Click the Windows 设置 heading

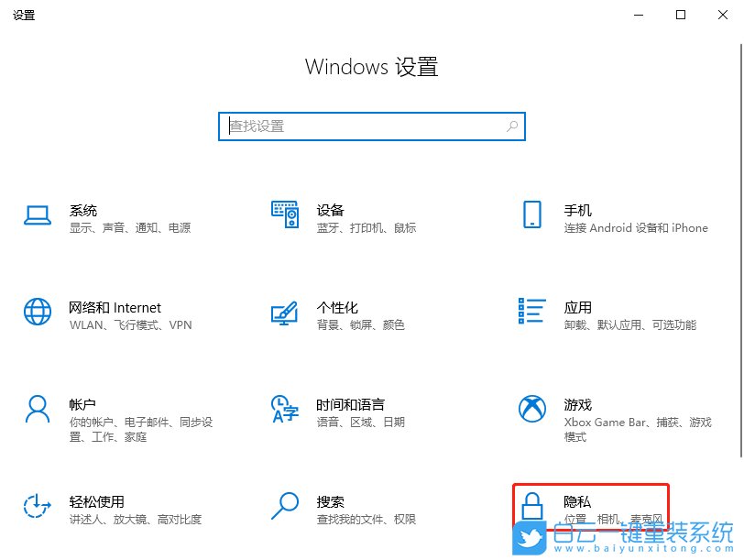pyautogui.click(x=371, y=66)
